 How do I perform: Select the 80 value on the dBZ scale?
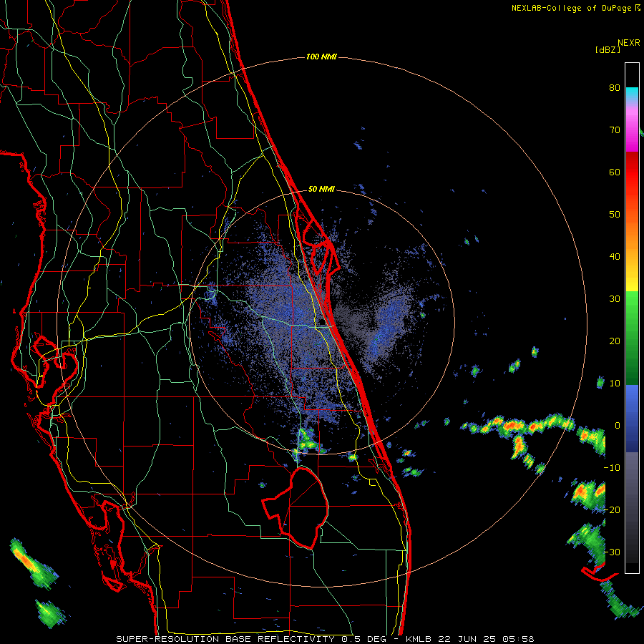point(615,87)
